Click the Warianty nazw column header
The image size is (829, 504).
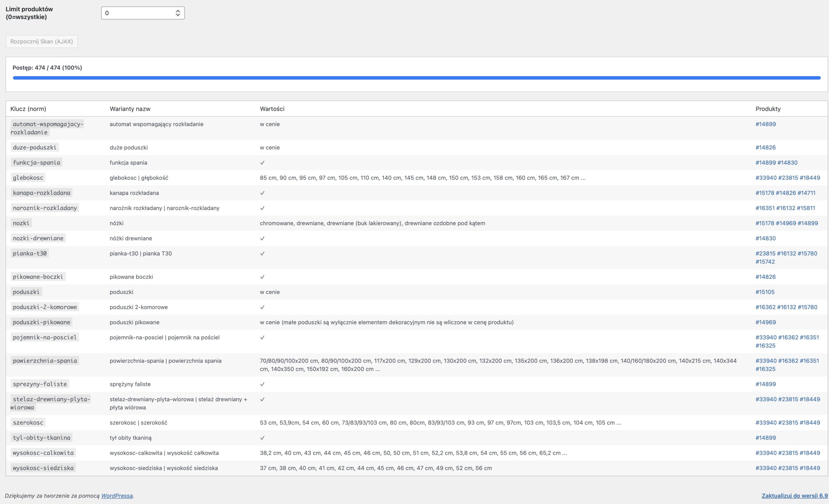click(x=130, y=109)
